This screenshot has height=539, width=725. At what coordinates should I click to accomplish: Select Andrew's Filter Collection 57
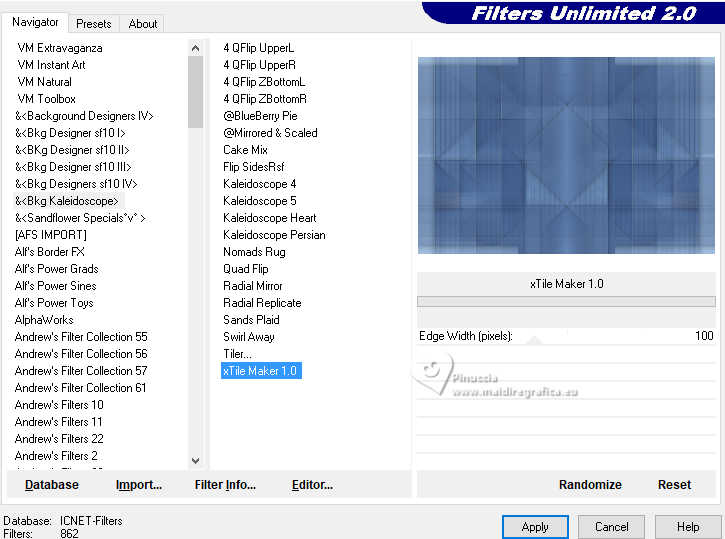click(81, 371)
